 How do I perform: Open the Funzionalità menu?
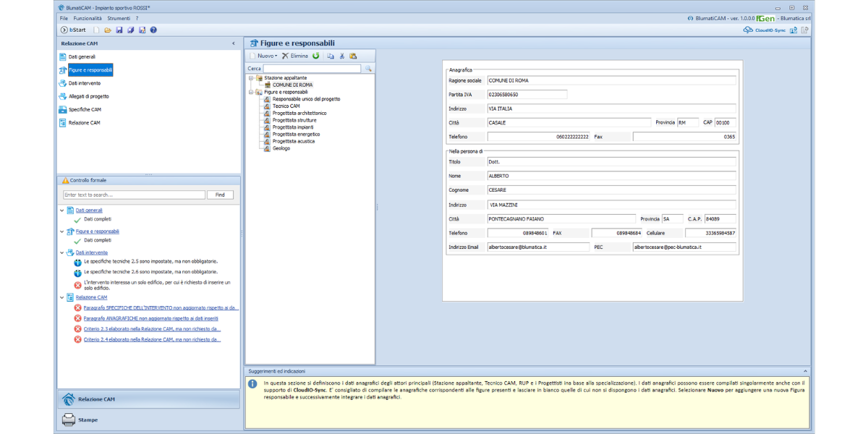[88, 17]
